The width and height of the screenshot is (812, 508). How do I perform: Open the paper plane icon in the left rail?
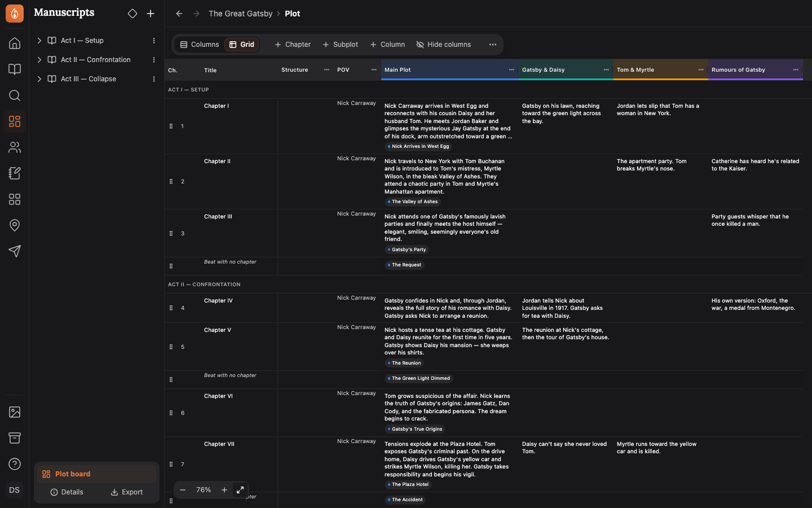click(x=15, y=251)
